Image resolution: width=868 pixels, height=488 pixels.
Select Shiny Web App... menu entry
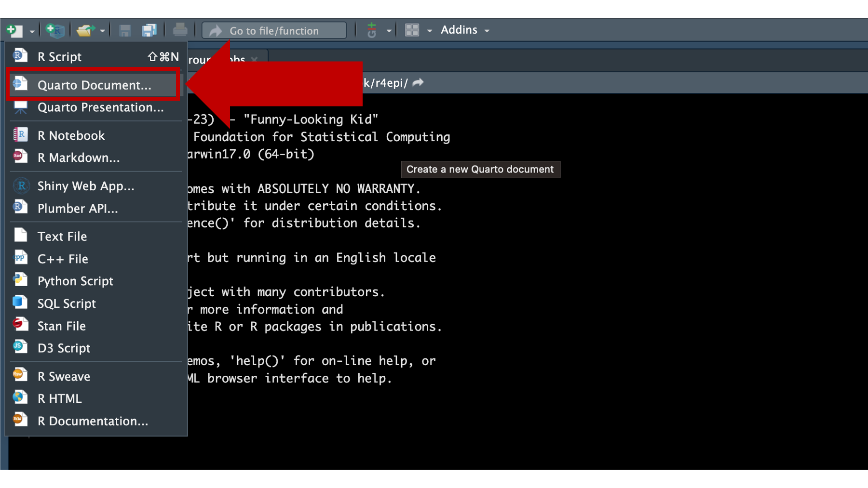pos(96,186)
